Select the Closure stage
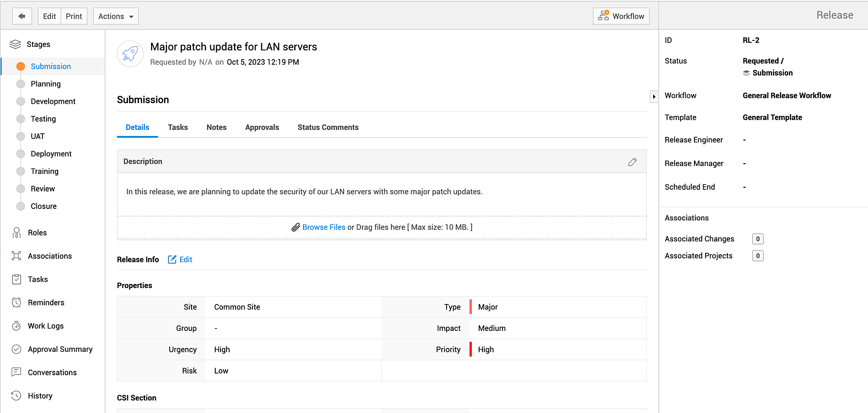 click(x=44, y=206)
